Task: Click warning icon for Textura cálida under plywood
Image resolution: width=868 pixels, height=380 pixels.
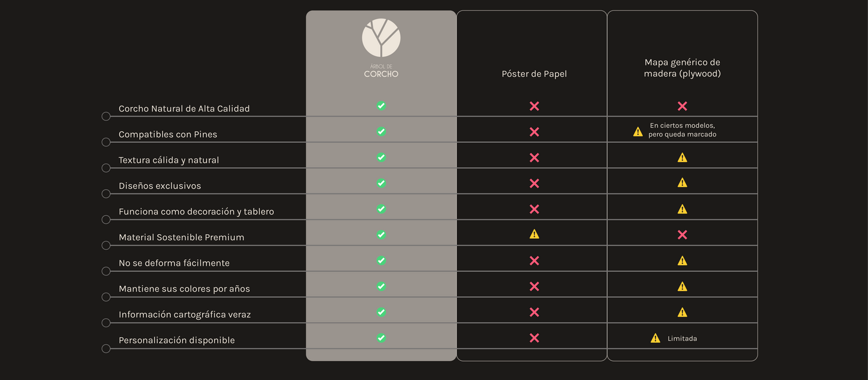Action: (x=682, y=157)
